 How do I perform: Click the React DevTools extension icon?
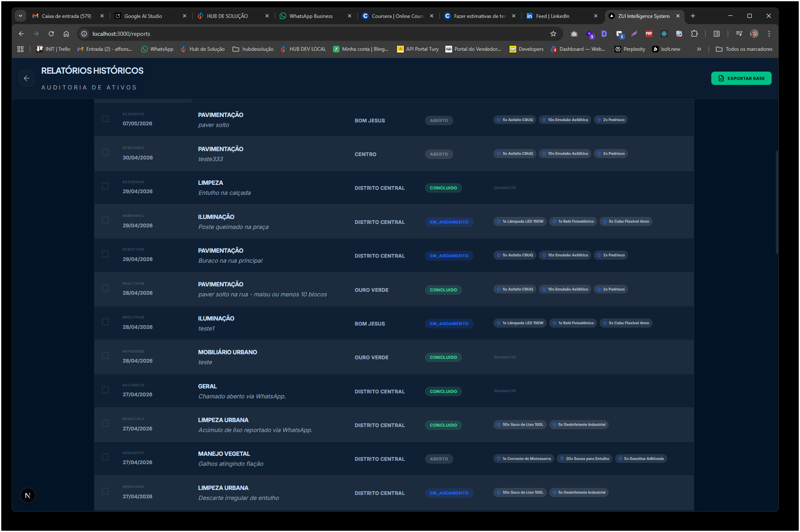click(x=664, y=34)
